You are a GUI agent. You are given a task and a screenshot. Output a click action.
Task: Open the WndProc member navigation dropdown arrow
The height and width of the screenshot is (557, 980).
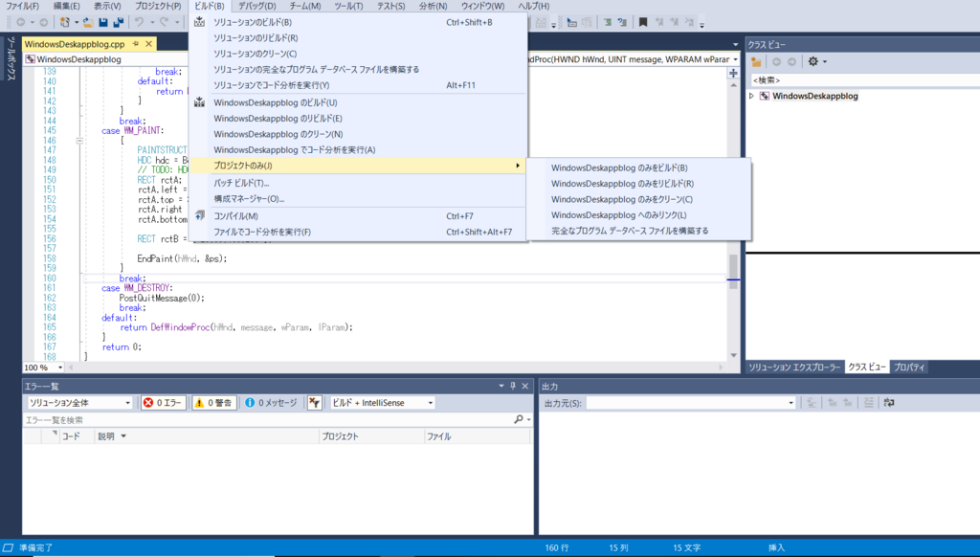click(735, 59)
